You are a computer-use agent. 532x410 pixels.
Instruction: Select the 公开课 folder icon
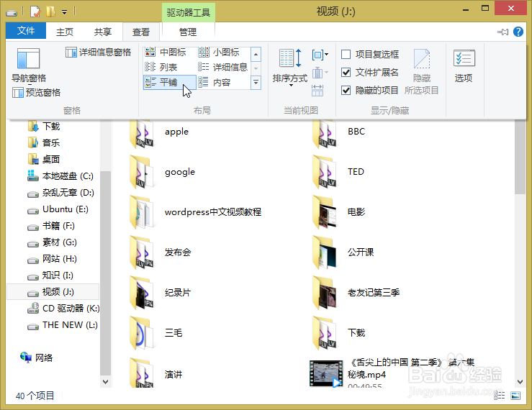pyautogui.click(x=325, y=252)
